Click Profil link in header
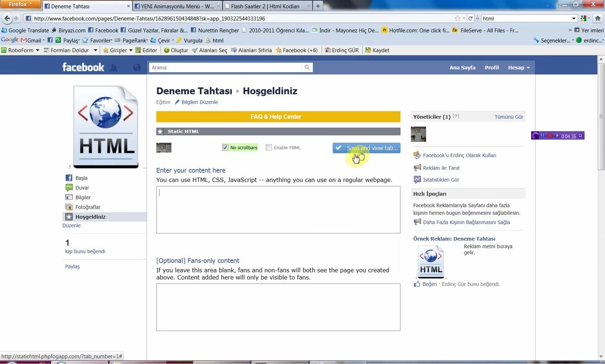The image size is (605, 364). tap(492, 67)
